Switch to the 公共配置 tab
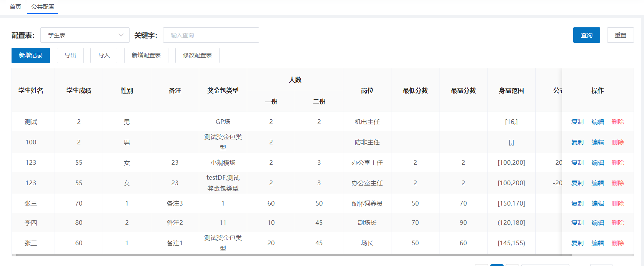The image size is (644, 266). (43, 7)
